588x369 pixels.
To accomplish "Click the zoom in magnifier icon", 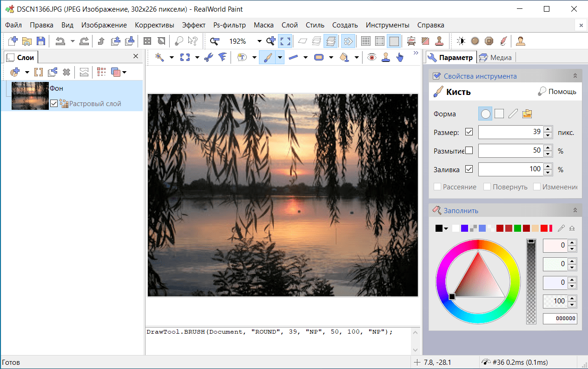I will click(x=271, y=41).
